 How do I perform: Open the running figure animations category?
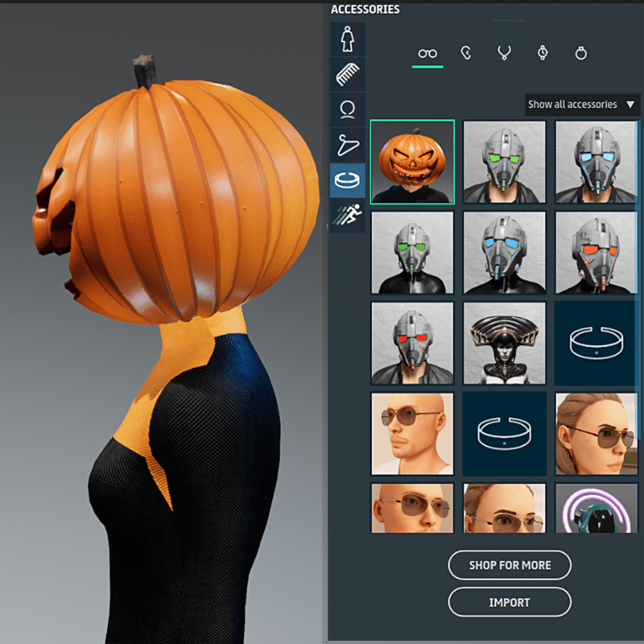coord(348,215)
